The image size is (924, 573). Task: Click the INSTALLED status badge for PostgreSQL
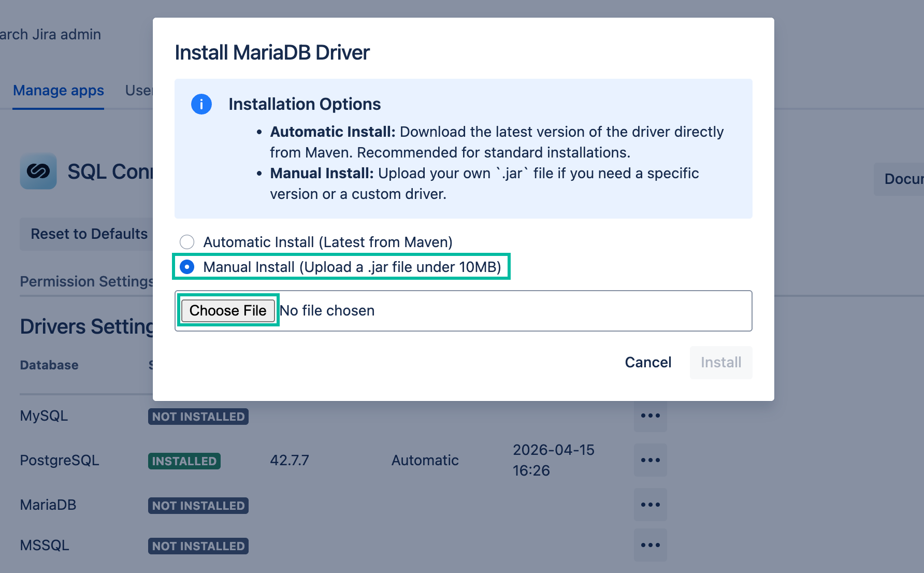pos(184,461)
